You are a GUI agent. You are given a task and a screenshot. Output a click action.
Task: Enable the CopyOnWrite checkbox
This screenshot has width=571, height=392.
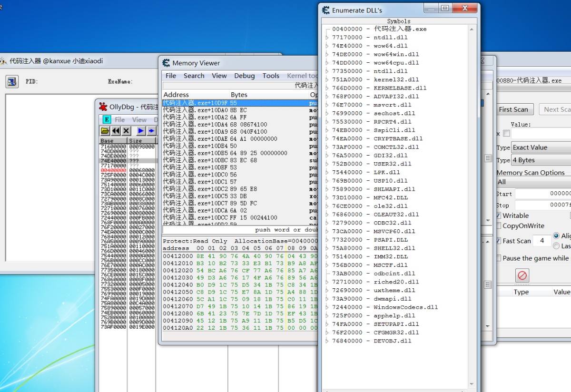tap(499, 226)
